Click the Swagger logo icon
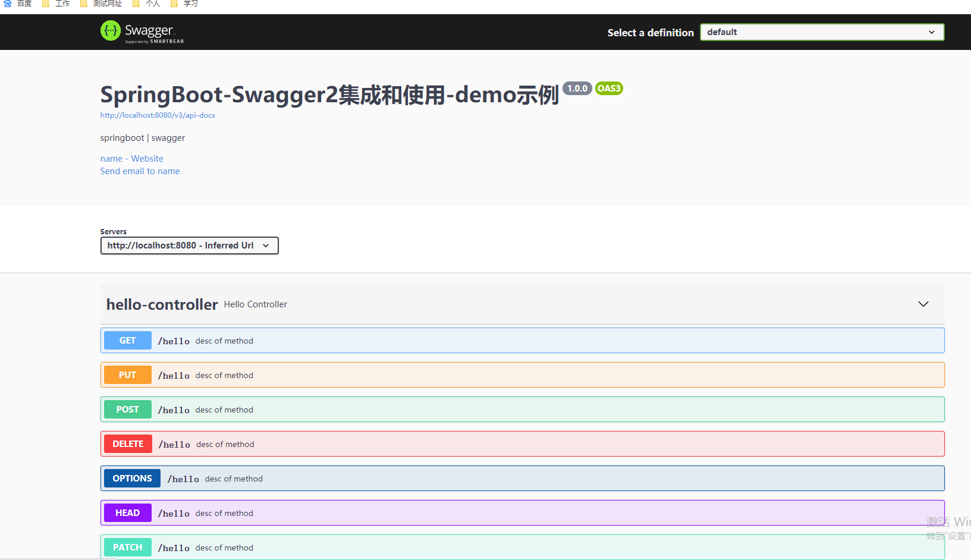The height and width of the screenshot is (560, 971). pos(111,30)
